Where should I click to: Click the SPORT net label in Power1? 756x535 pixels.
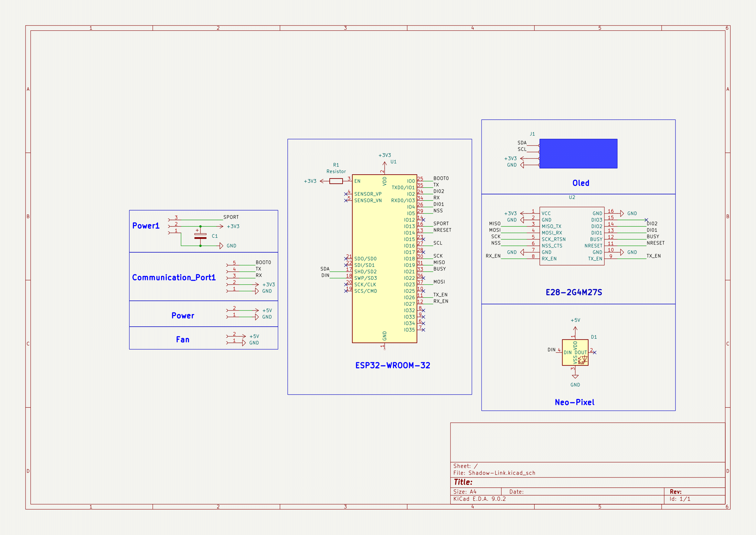coord(230,217)
